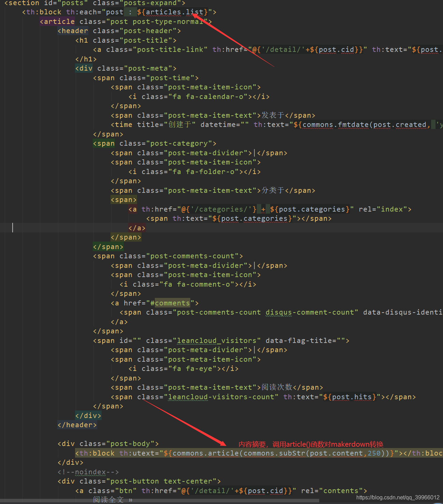
Task: Click the "fa fa-comment-o" icon class
Action: [199, 284]
